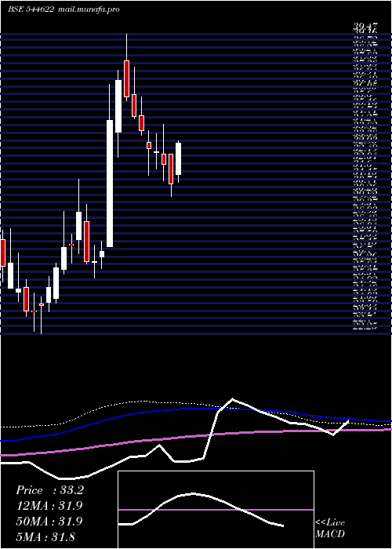This screenshot has height=549, width=392.
Task: Click the pink signal line in MACD inset
Action: [x=216, y=510]
